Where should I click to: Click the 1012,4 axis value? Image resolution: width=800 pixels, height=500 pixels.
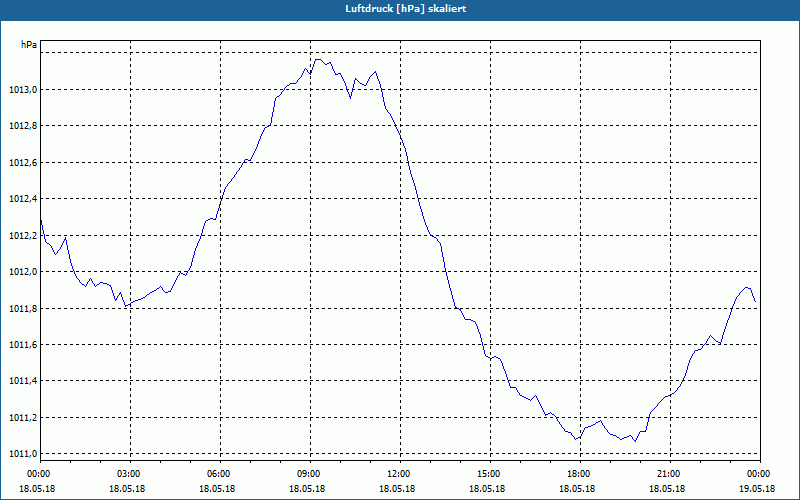(23, 199)
